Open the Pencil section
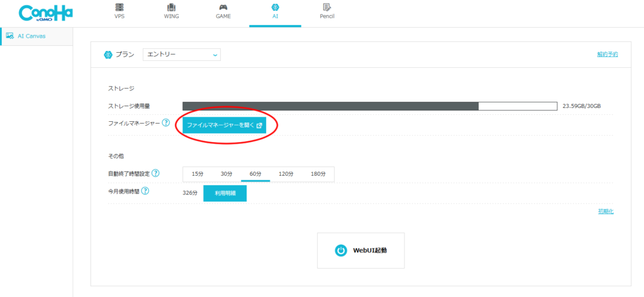 (x=326, y=11)
